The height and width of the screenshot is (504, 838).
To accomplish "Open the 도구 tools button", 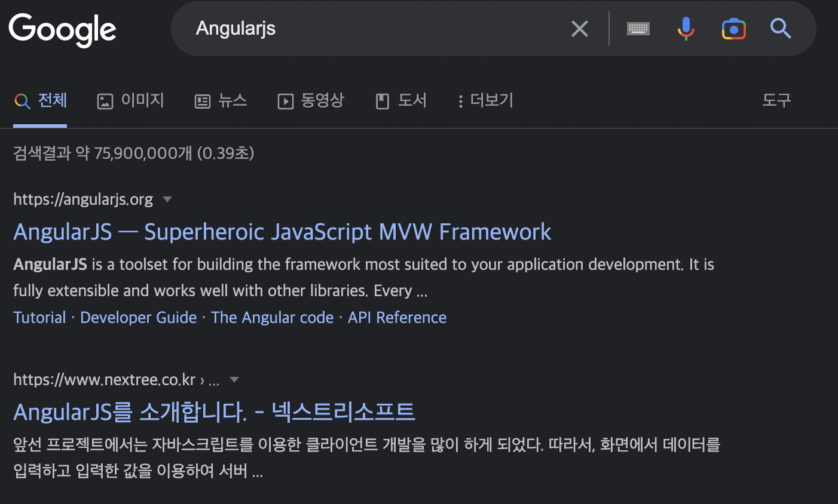I will point(776,100).
